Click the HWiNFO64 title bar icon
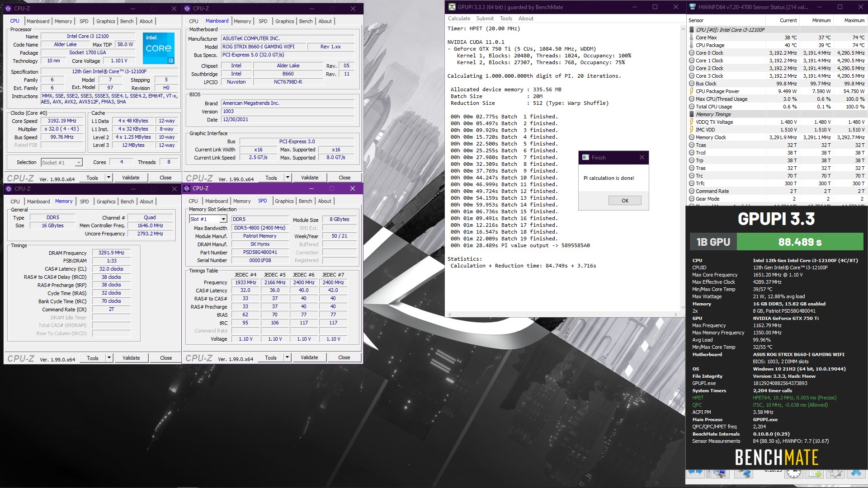 point(692,7)
